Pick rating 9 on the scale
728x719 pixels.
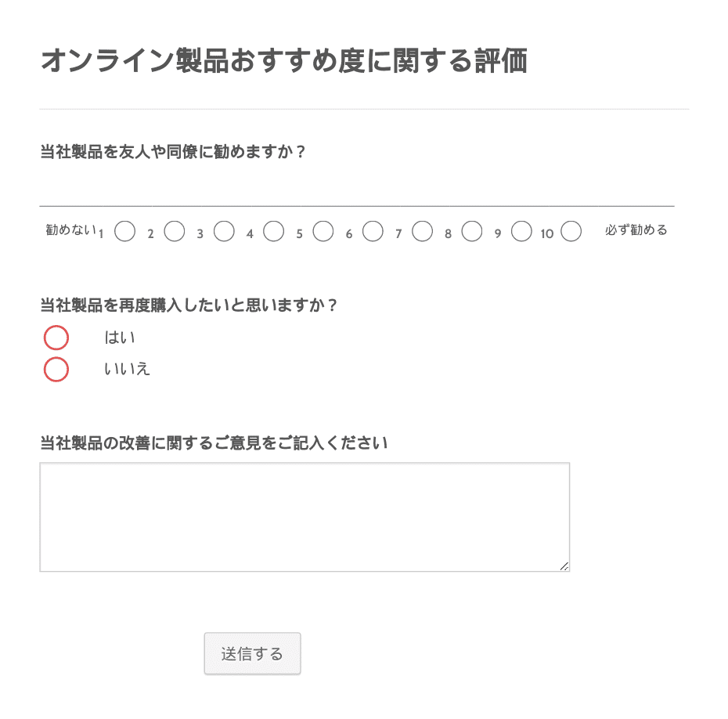pyautogui.click(x=521, y=231)
